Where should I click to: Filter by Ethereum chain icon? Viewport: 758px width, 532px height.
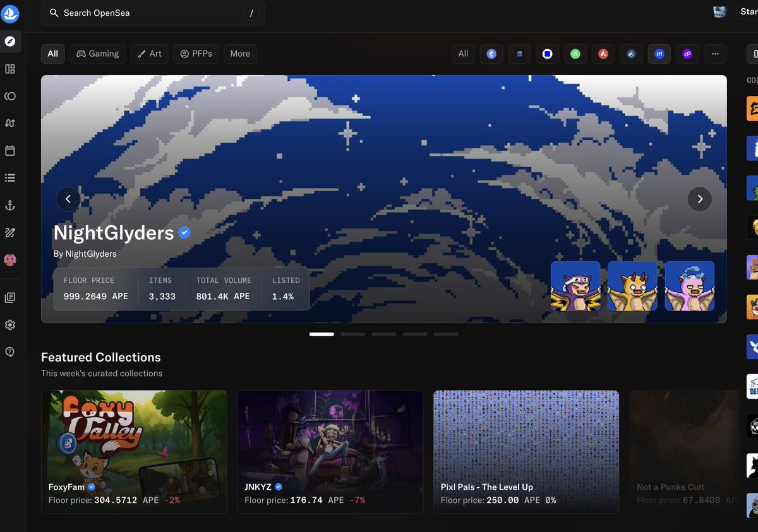click(x=491, y=54)
